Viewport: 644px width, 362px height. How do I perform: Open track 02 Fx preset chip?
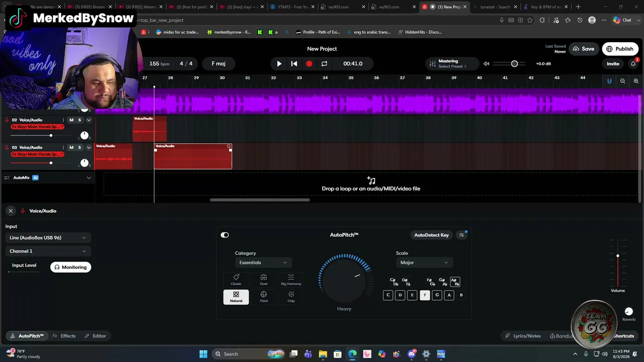click(38, 127)
